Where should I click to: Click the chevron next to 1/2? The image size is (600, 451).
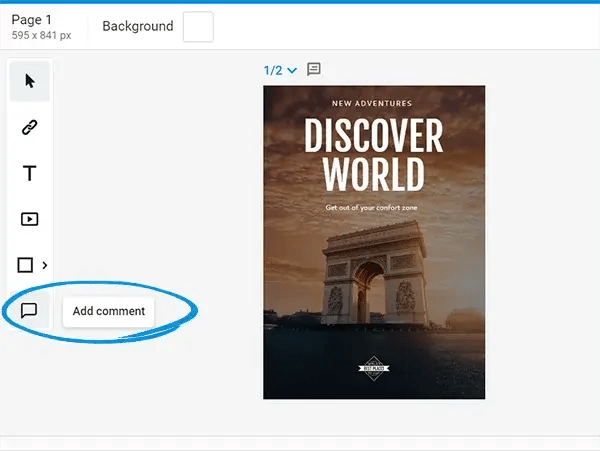[292, 71]
